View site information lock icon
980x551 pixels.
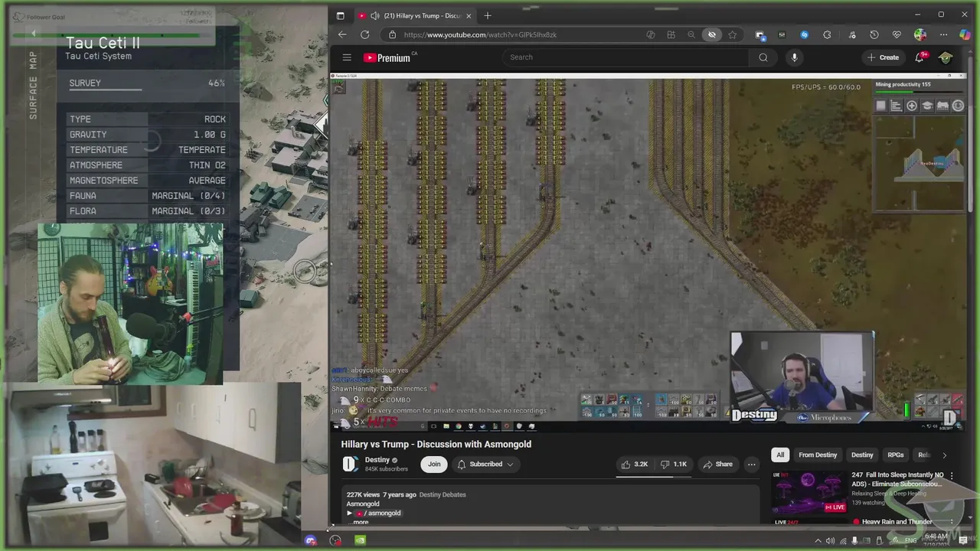[393, 34]
